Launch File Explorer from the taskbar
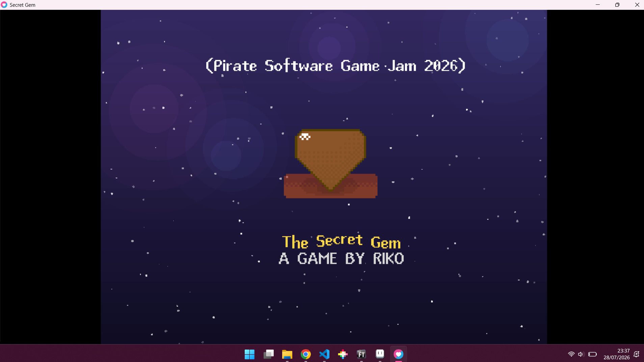 (x=287, y=354)
